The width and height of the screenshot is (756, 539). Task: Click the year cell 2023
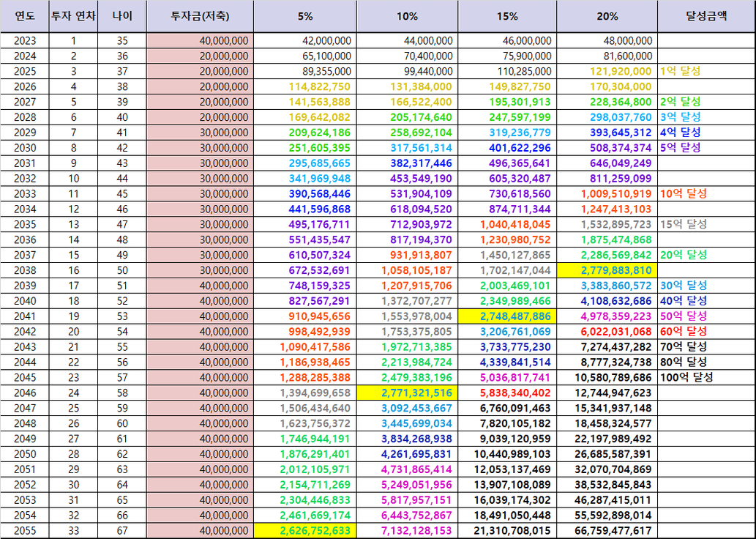[25, 40]
